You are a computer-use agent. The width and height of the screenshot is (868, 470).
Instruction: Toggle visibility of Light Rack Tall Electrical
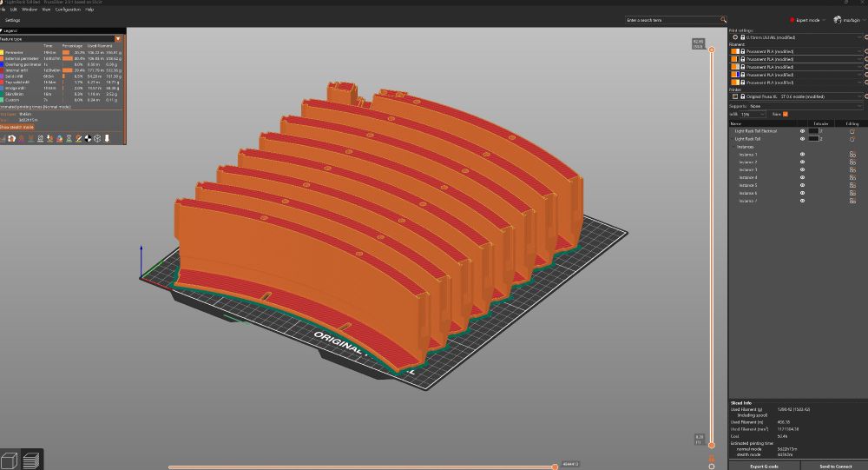coord(802,131)
